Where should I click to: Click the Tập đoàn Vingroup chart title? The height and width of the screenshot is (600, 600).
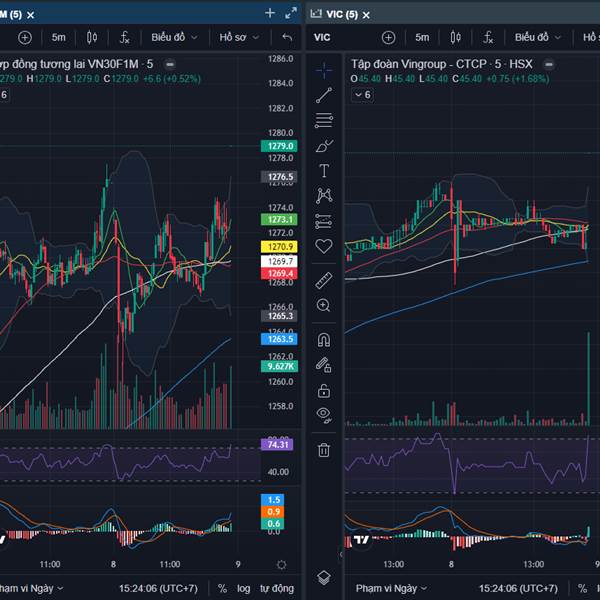[x=442, y=64]
